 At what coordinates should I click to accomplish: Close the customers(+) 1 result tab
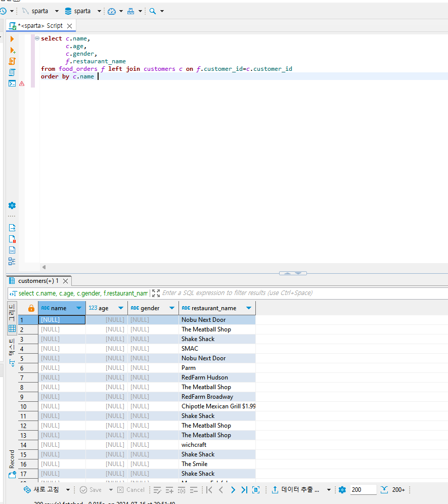pyautogui.click(x=66, y=281)
